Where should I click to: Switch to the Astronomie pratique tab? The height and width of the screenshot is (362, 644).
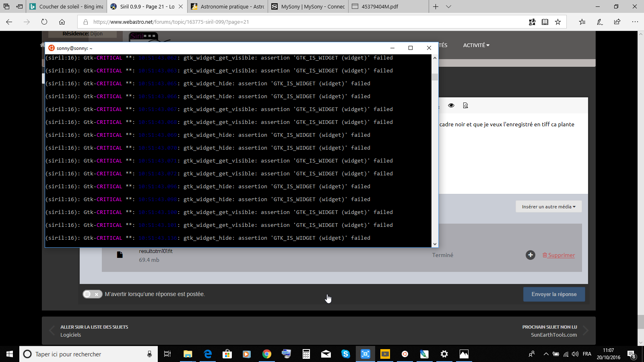coord(227,6)
